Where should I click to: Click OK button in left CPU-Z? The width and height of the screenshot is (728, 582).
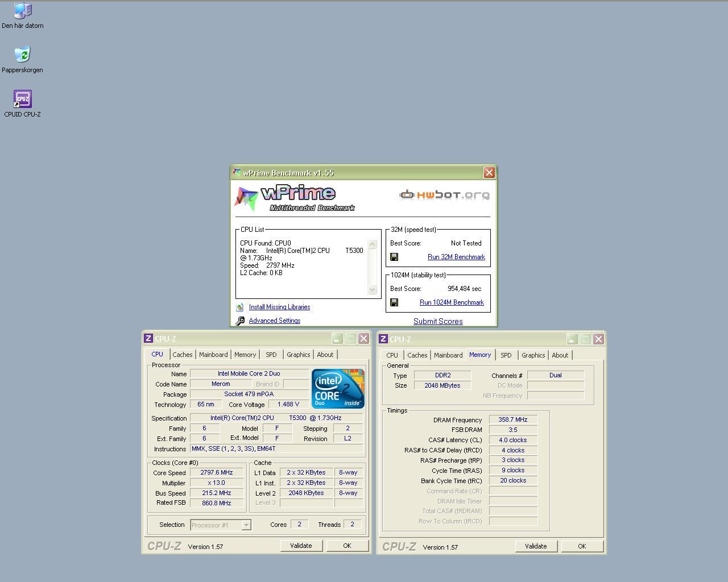point(347,546)
